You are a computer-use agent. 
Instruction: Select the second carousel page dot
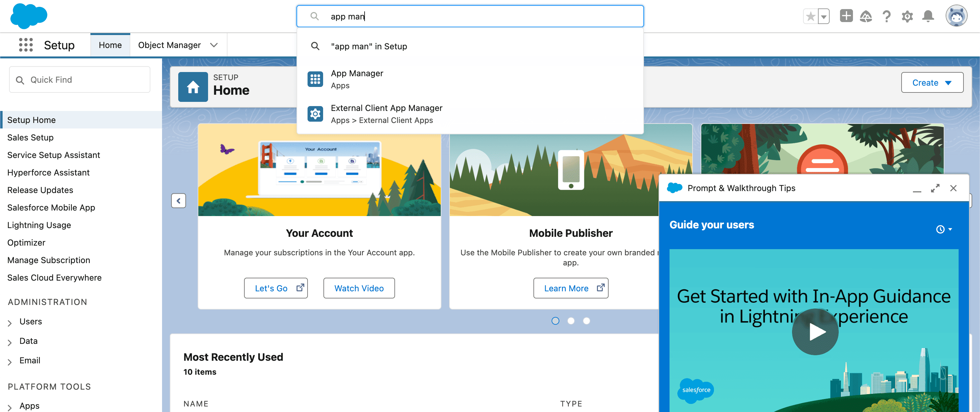pos(571,321)
